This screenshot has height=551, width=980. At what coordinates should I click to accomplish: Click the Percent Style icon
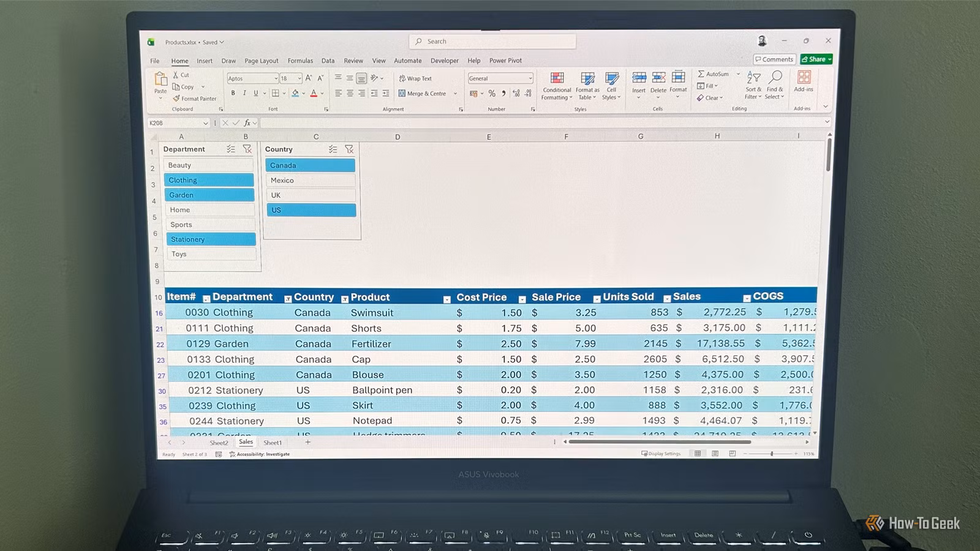[x=492, y=93]
